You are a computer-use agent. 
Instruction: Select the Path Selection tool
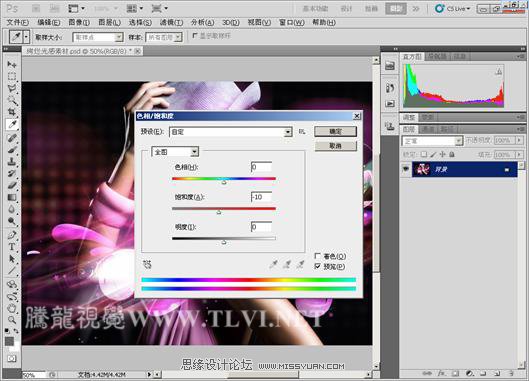pyautogui.click(x=12, y=258)
